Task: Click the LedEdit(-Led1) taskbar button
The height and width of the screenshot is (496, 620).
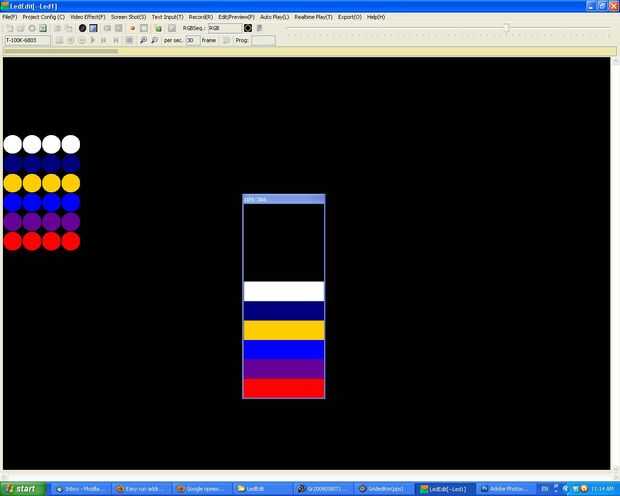Action: (x=446, y=489)
